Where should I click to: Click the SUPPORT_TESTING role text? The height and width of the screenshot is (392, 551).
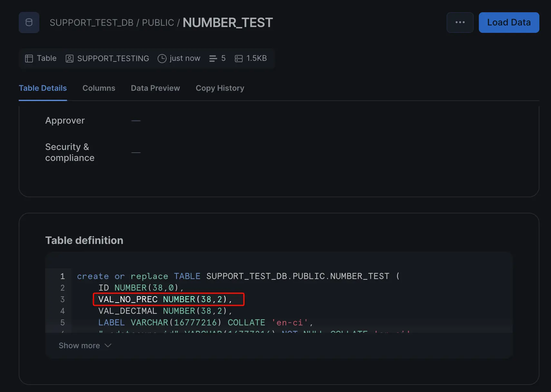(113, 58)
